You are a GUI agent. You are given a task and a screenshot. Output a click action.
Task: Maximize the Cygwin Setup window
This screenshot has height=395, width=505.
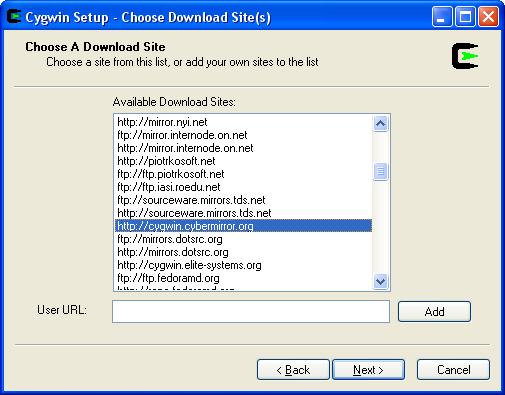pos(465,17)
